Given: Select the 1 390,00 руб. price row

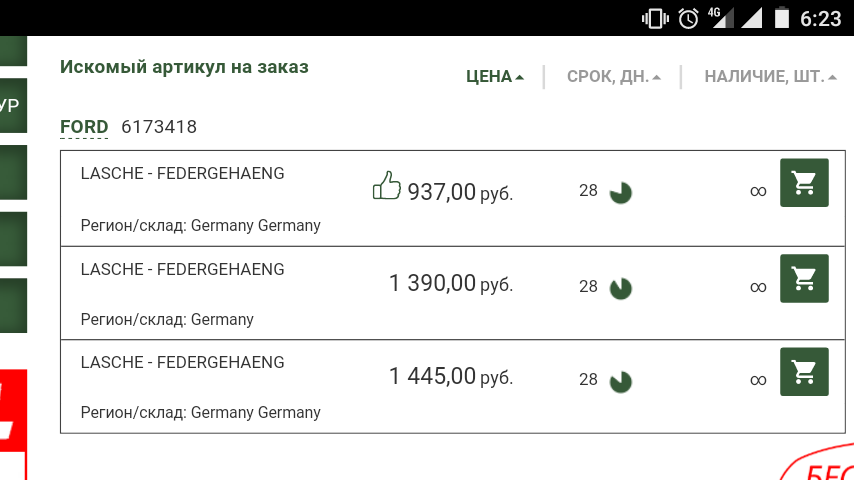Looking at the screenshot, I should coord(453,293).
